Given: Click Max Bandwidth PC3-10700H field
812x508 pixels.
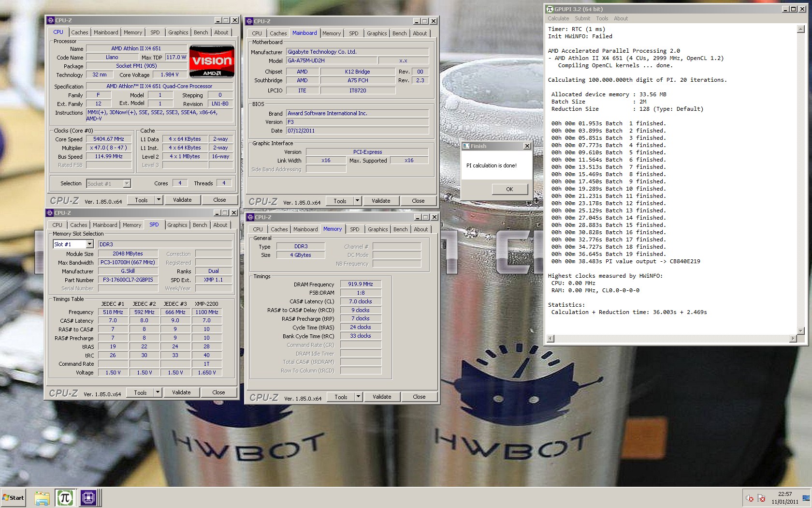Looking at the screenshot, I should (128, 262).
